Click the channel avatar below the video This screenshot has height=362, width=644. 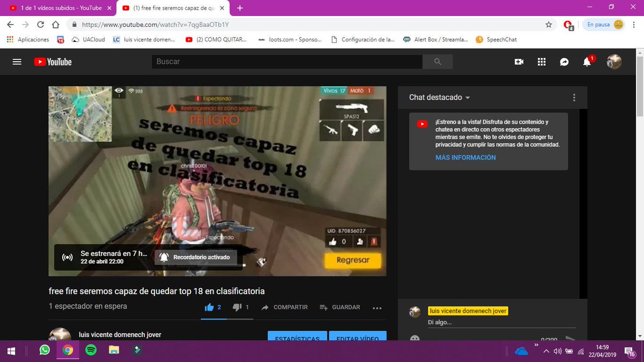tap(60, 335)
